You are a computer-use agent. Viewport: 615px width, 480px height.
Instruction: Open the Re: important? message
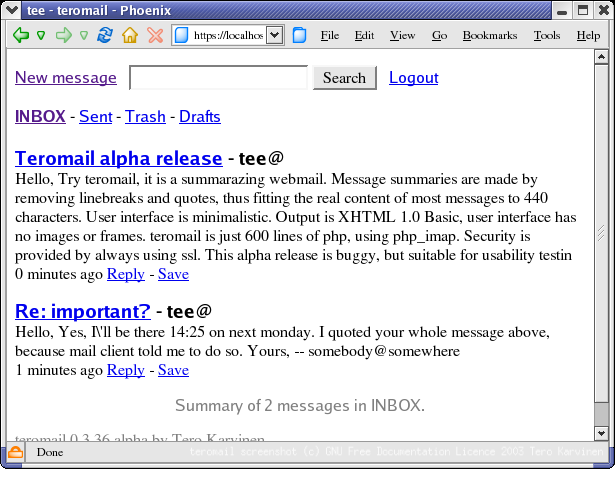click(x=83, y=311)
